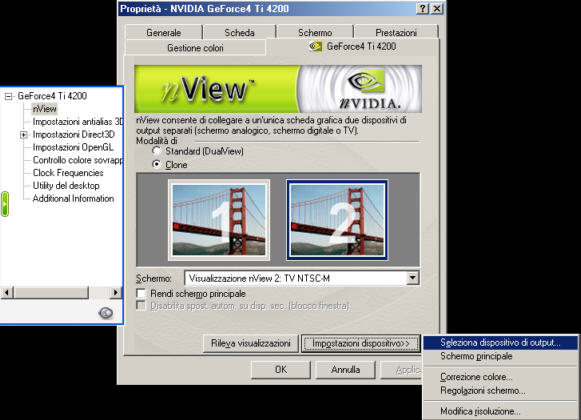Select Impostazioni antialias 3D tree item
Screen dimensions: 581x420
tap(78, 122)
